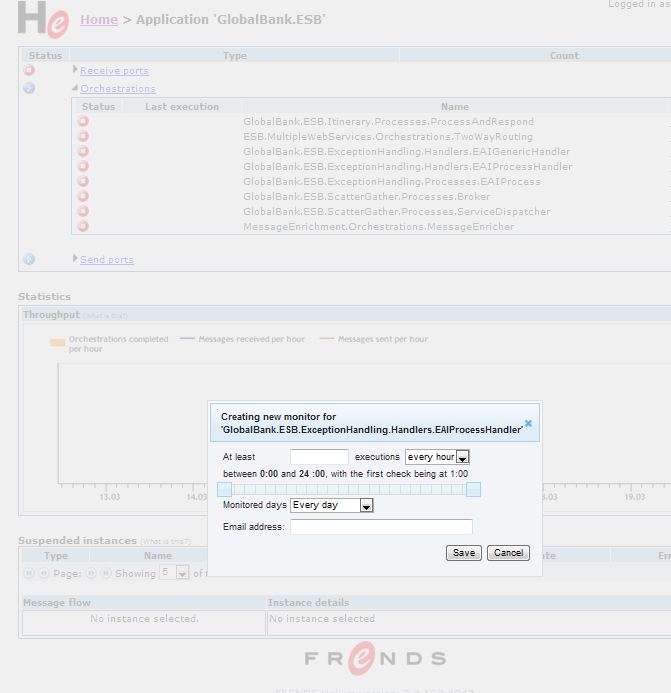This screenshot has width=671, height=693.
Task: Click the Type header in Suspended instances
Action: 56,556
